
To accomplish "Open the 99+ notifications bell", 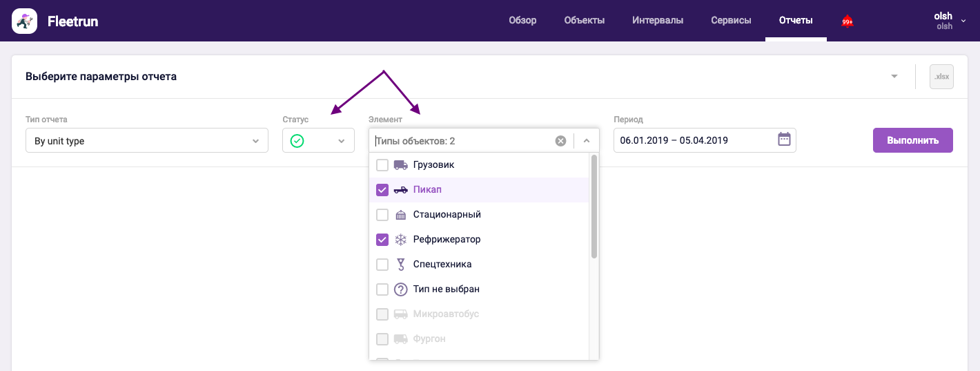I will pyautogui.click(x=847, y=21).
